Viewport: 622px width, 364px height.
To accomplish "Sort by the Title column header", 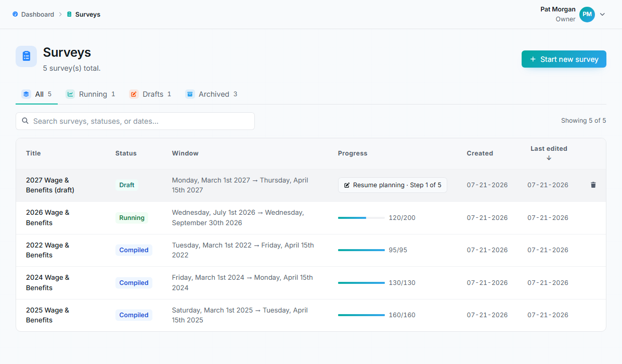I will click(33, 153).
